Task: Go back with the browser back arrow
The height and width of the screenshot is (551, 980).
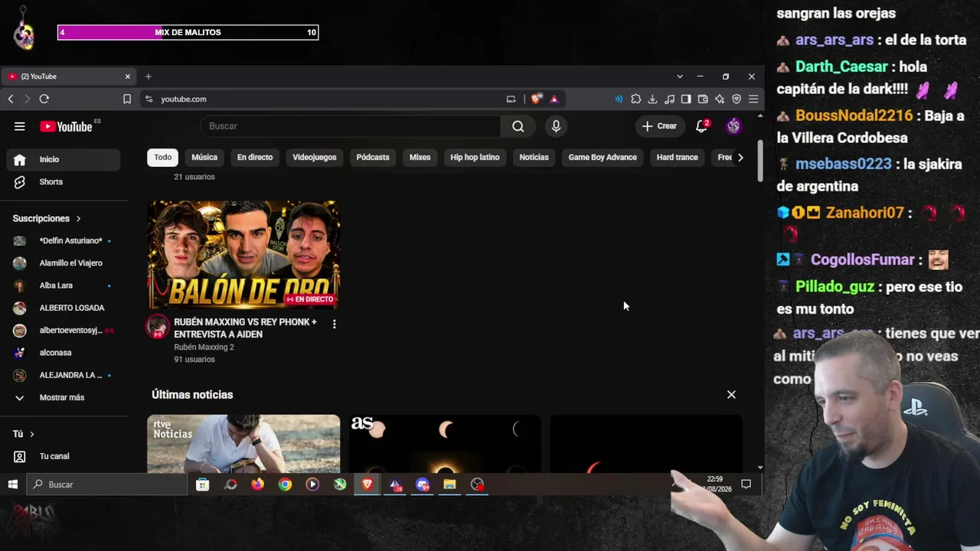Action: click(x=11, y=99)
